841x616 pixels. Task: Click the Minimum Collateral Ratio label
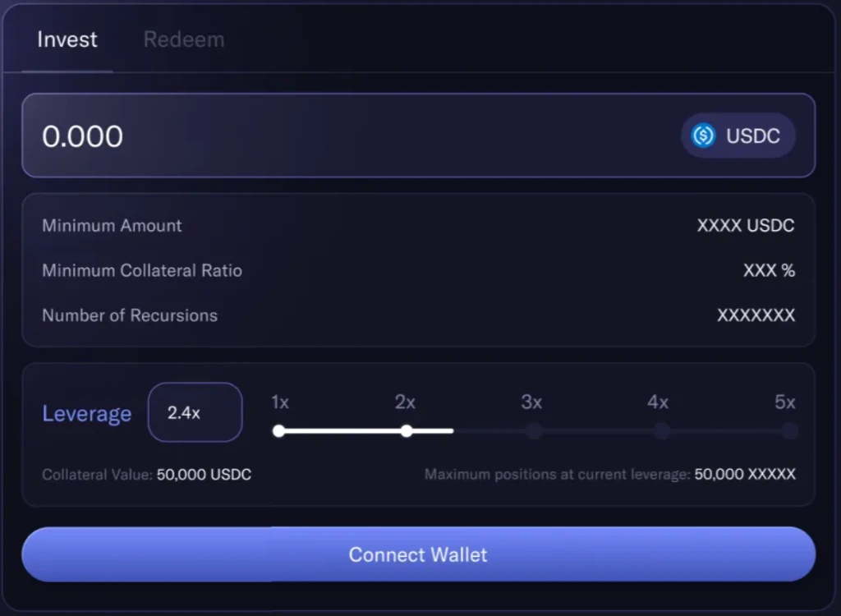pos(142,270)
